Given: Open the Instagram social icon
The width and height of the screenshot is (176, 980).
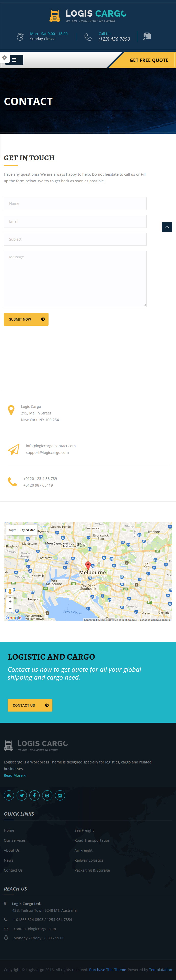Looking at the screenshot, I should click(60, 795).
